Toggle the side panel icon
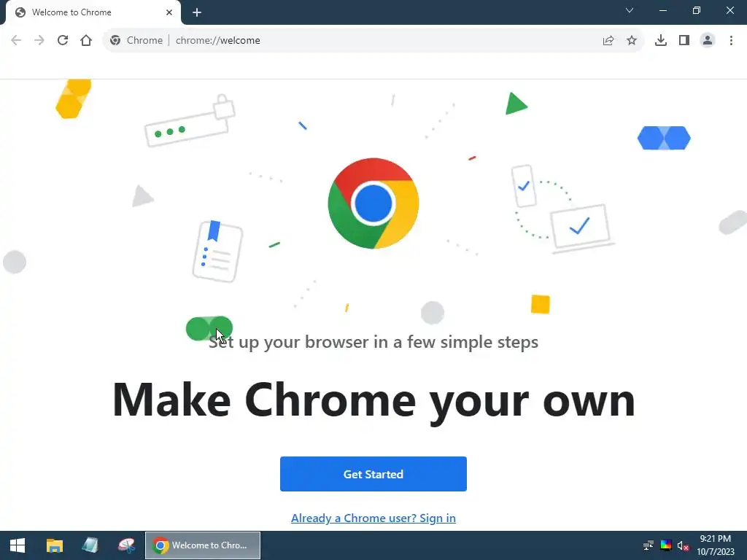Screen dimensions: 747x560 point(684,41)
